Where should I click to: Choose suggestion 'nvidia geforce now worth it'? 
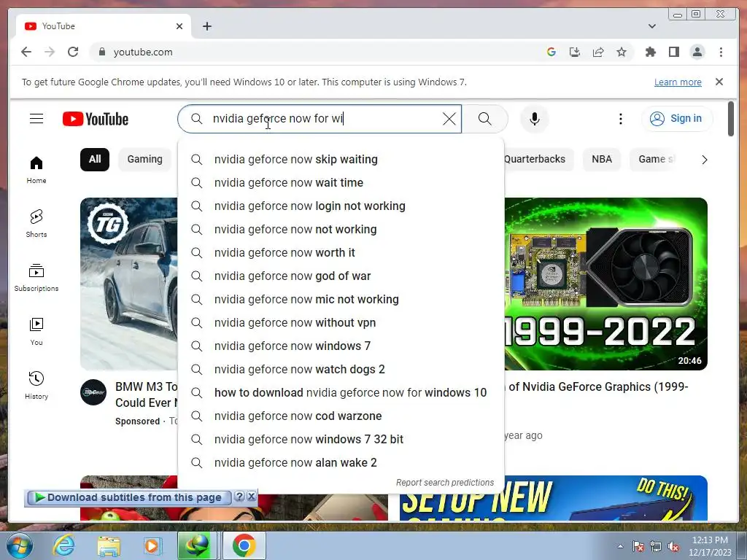[x=341, y=252]
